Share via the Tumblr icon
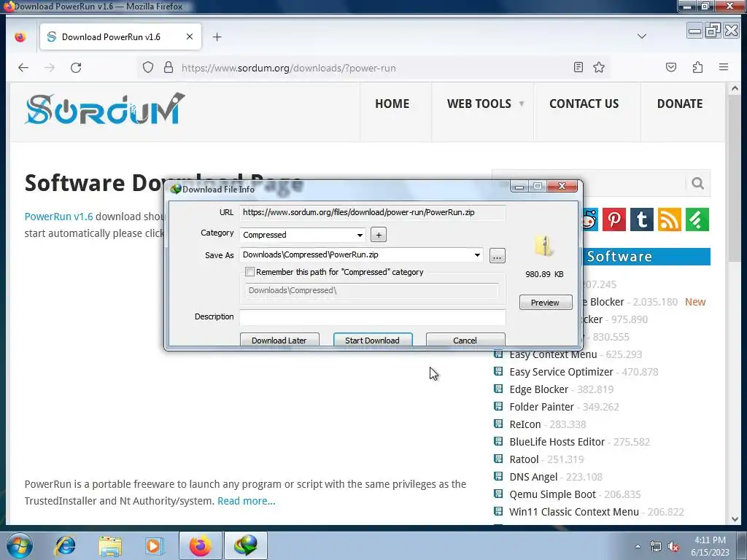The height and width of the screenshot is (560, 747). click(x=642, y=219)
